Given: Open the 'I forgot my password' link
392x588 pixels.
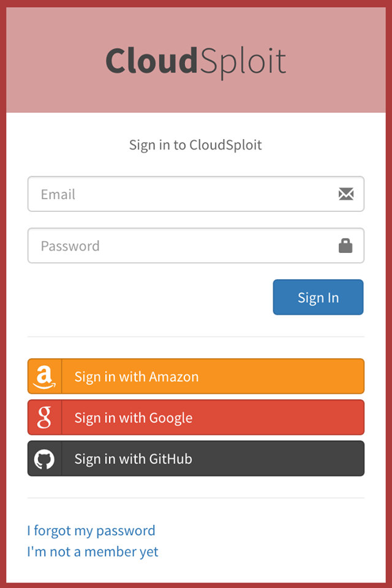Looking at the screenshot, I should [91, 530].
